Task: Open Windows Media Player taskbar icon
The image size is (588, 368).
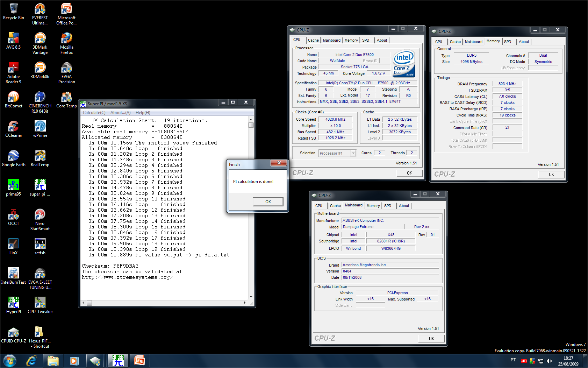Action: 74,361
